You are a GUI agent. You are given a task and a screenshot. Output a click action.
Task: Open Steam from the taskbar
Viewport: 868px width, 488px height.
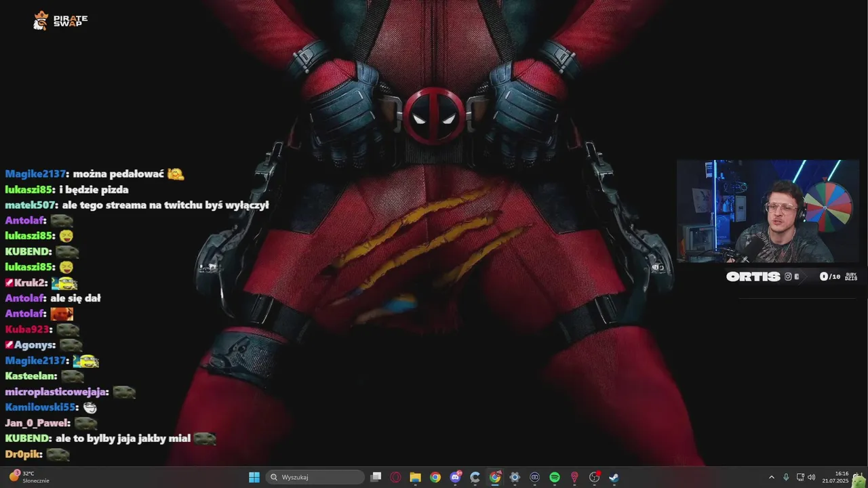614,477
